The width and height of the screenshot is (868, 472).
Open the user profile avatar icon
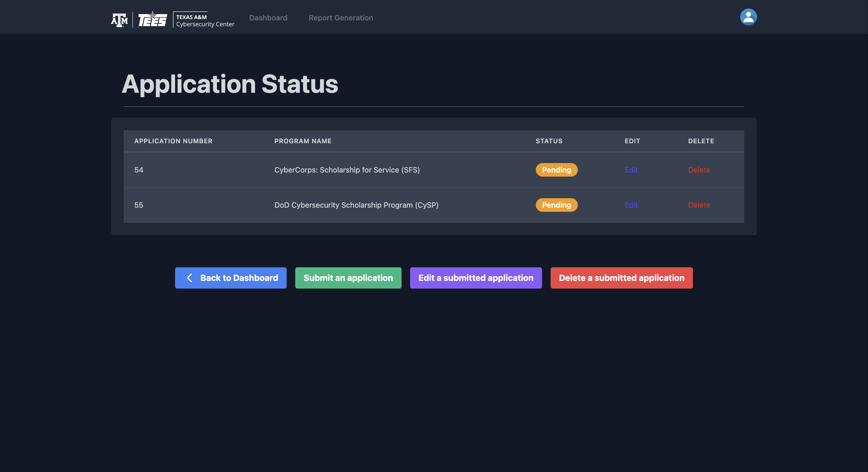[748, 17]
